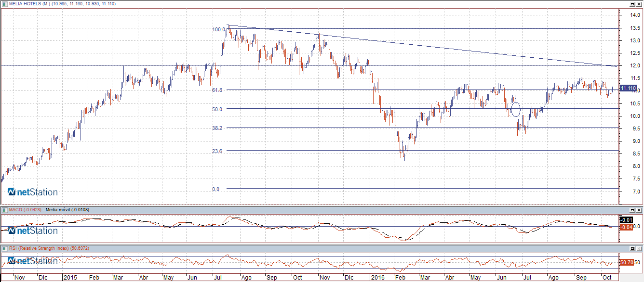Click the 50.70 RSI value tag
The height and width of the screenshot is (282, 644).
626,262
